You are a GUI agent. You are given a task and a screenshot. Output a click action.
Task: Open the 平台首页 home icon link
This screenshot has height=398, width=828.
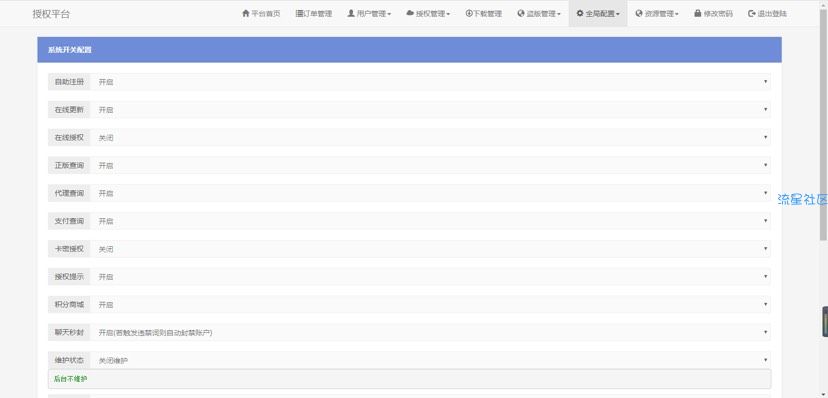point(261,14)
